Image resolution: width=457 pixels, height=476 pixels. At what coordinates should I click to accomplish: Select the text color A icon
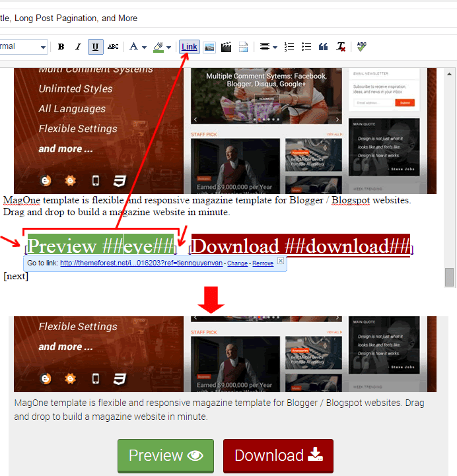coord(133,46)
